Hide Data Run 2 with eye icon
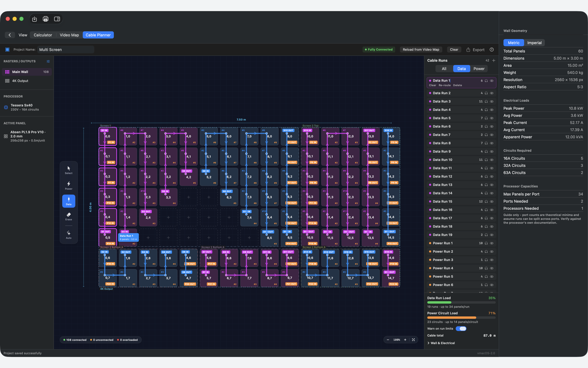 pos(492,93)
